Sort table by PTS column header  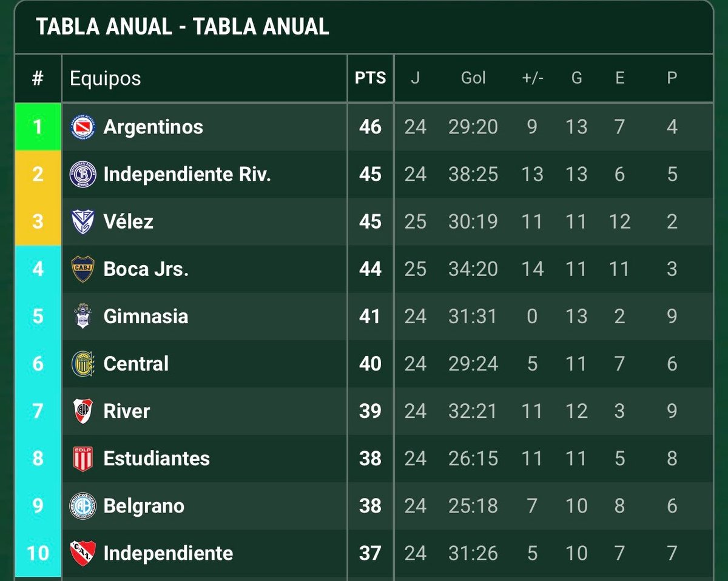click(371, 78)
